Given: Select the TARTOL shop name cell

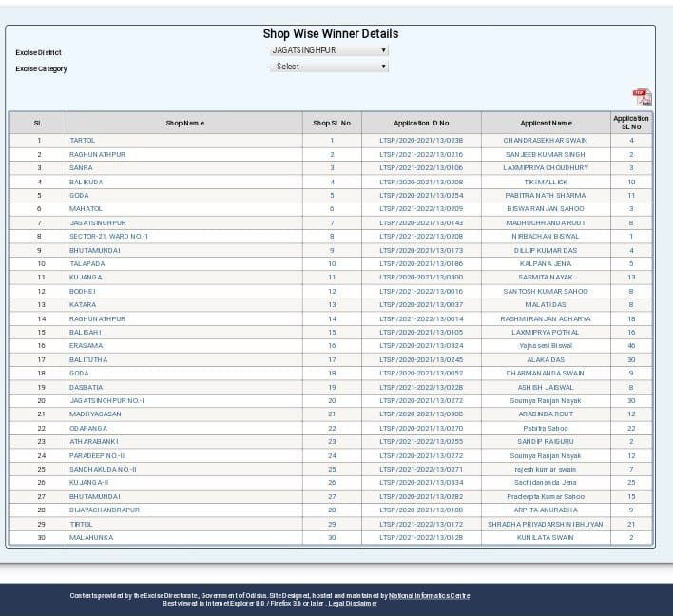Looking at the screenshot, I should click(x=82, y=141).
